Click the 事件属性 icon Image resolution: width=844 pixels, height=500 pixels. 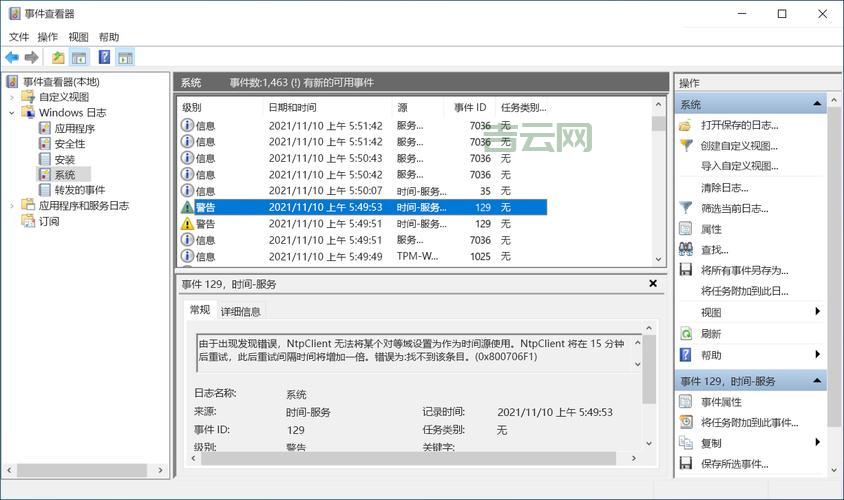click(x=686, y=402)
